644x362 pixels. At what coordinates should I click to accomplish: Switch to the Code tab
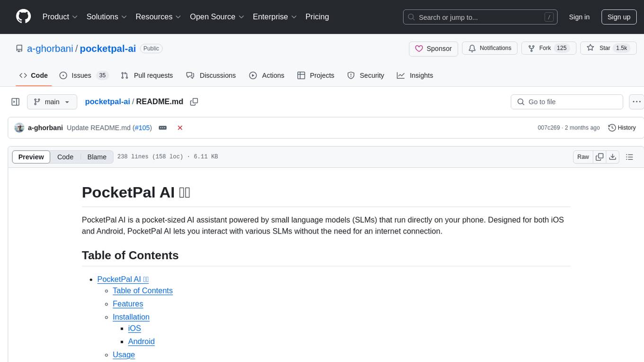(x=34, y=75)
